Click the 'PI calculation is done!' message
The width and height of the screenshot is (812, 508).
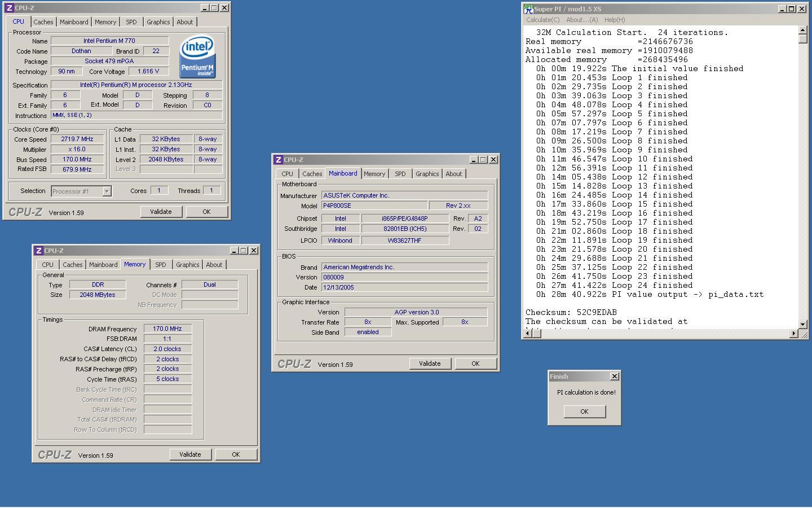[x=586, y=392]
